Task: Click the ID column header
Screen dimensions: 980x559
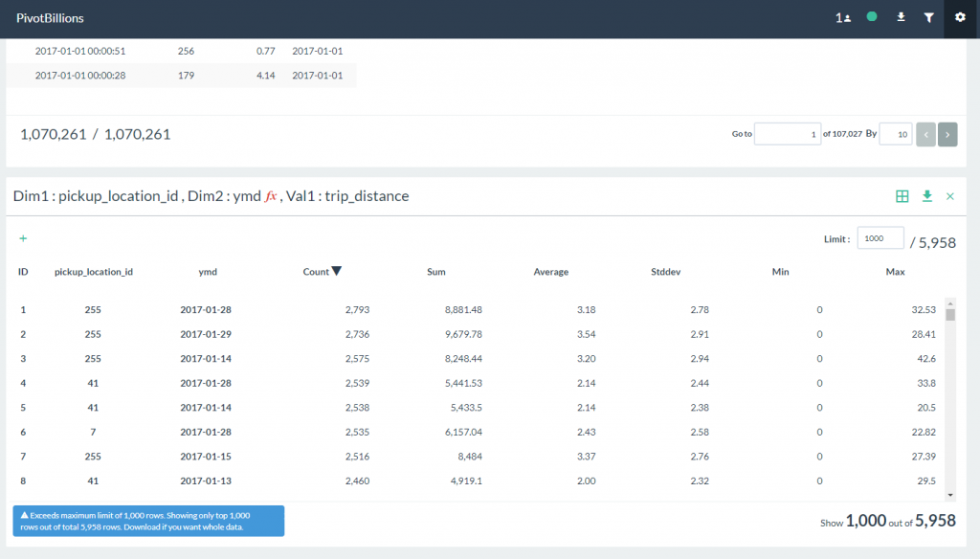Action: [x=23, y=272]
